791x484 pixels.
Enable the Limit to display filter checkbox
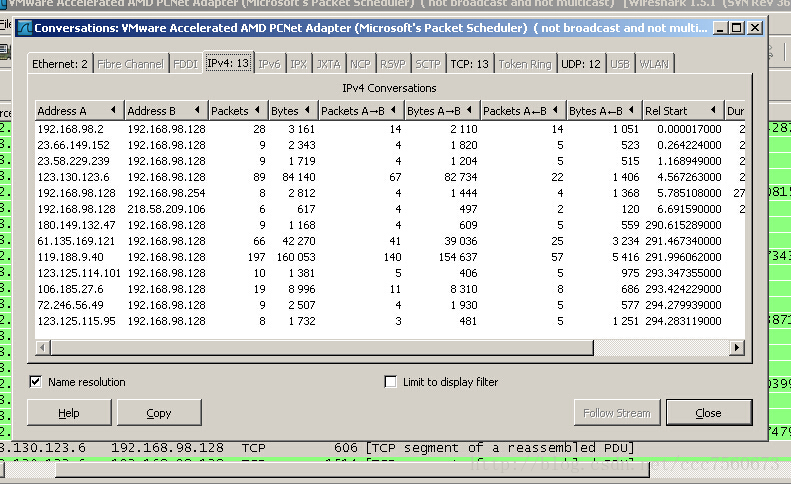[390, 382]
